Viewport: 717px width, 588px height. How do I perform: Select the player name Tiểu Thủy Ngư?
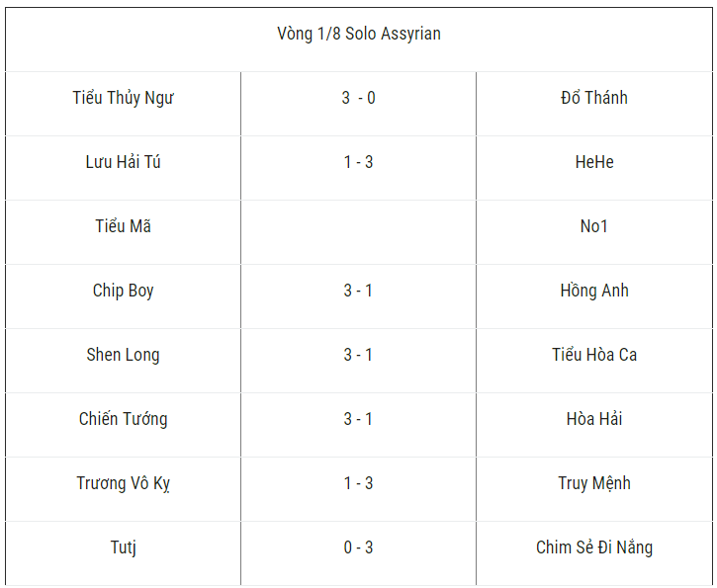pyautogui.click(x=124, y=98)
